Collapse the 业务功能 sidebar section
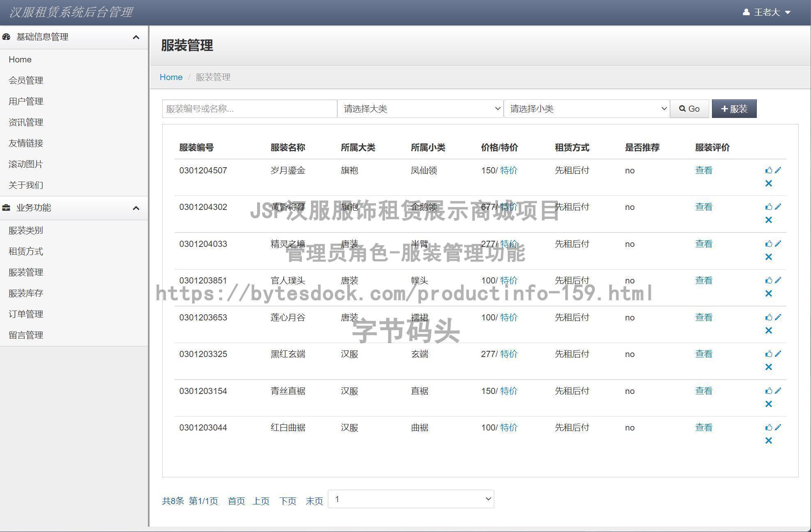The width and height of the screenshot is (811, 532). coord(136,208)
